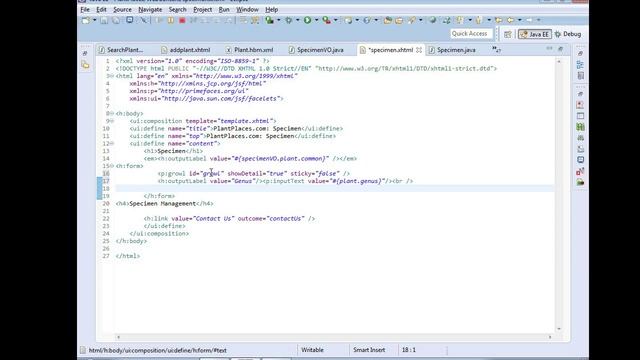Open the Search menu

click(178, 9)
